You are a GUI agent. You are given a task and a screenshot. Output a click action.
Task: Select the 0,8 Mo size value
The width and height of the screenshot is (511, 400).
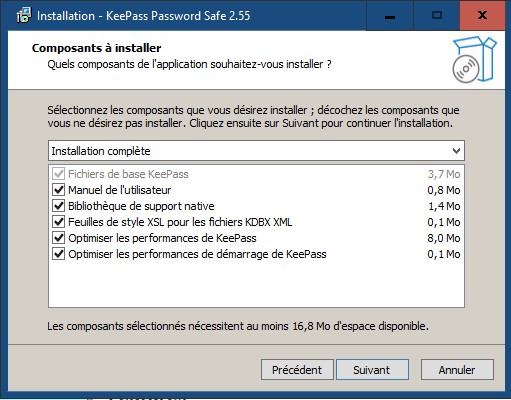click(444, 190)
